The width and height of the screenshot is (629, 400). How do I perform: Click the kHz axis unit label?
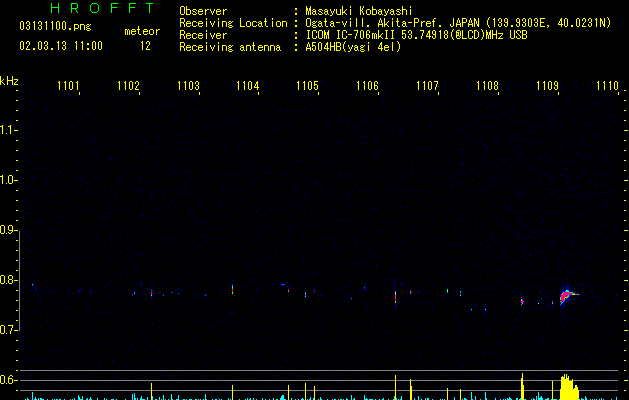(x=9, y=81)
